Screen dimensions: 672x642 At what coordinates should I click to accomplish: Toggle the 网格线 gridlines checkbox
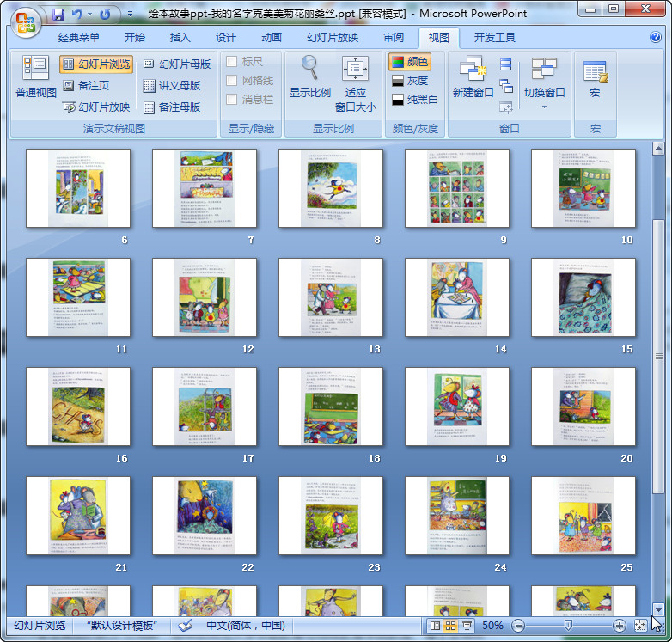tap(231, 81)
